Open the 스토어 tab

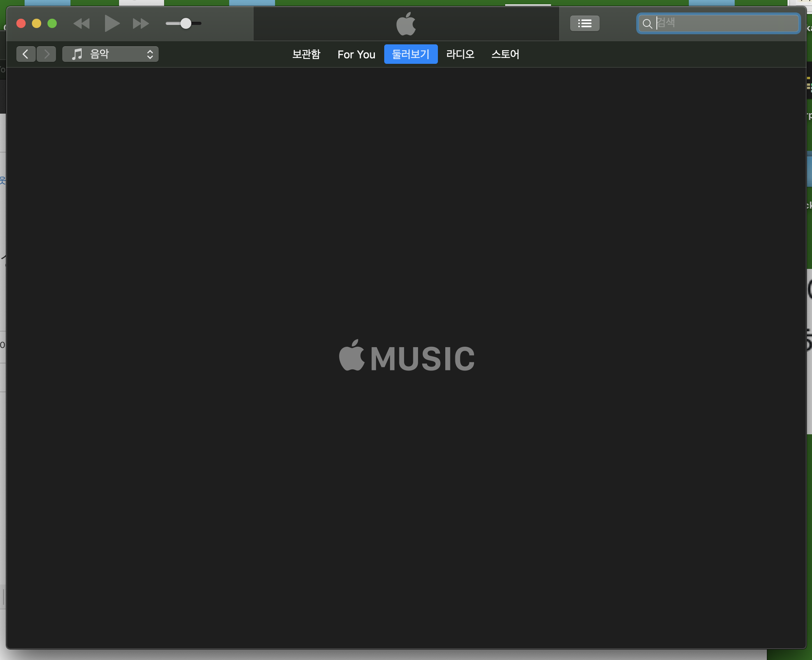[505, 54]
